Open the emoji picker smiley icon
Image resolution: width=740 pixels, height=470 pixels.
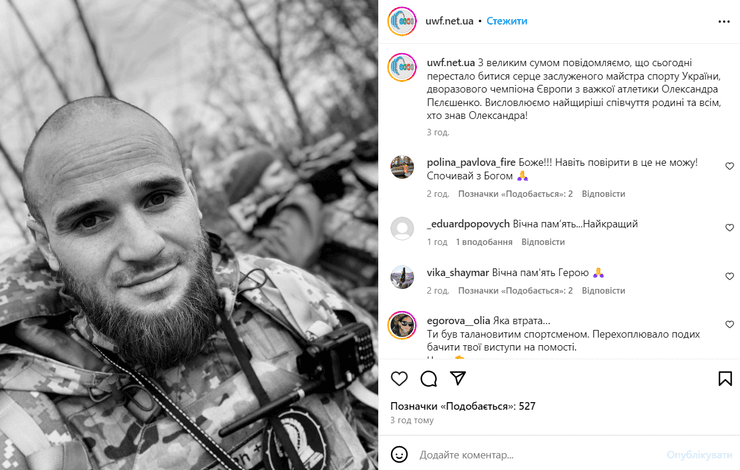pyautogui.click(x=399, y=454)
